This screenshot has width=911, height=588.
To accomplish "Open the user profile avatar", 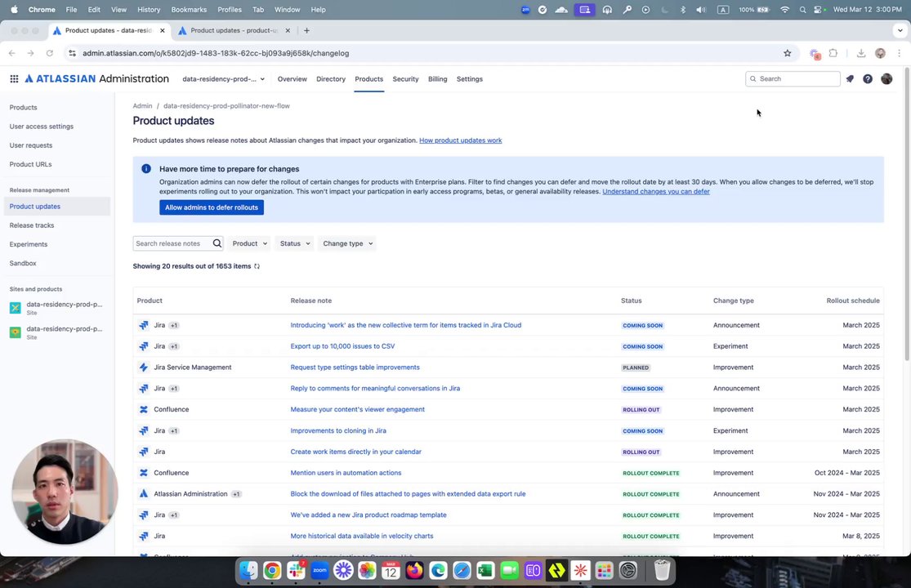I will click(x=886, y=79).
